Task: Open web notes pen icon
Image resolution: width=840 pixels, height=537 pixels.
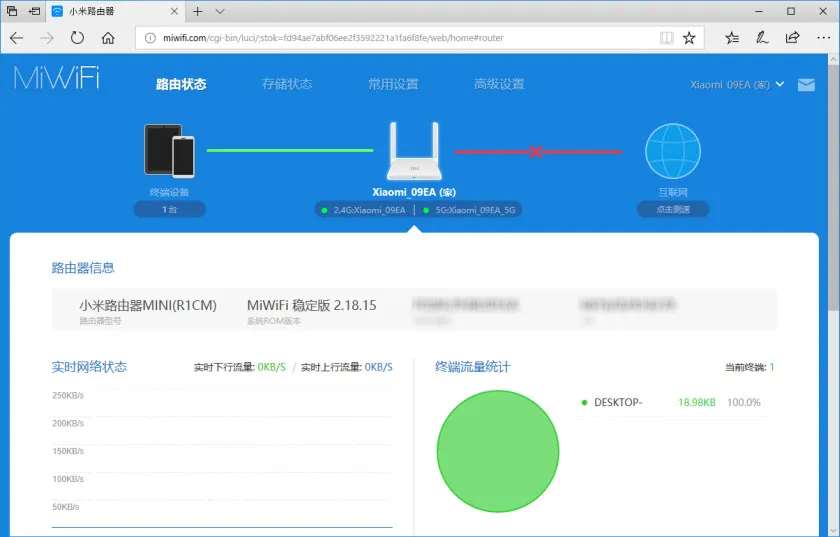Action: (762, 38)
